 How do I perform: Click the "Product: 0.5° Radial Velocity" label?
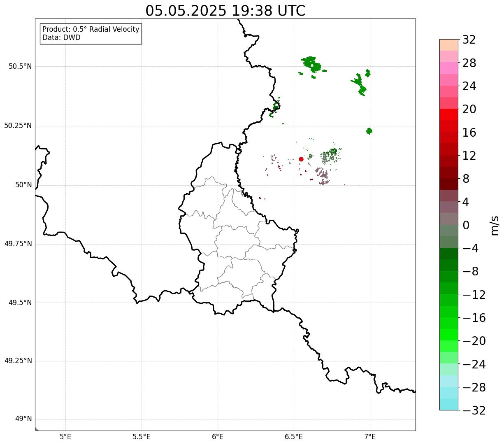[x=91, y=30]
